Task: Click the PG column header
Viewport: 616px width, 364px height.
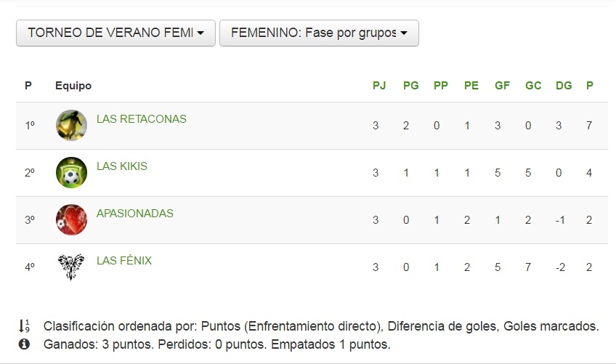Action: click(x=410, y=86)
